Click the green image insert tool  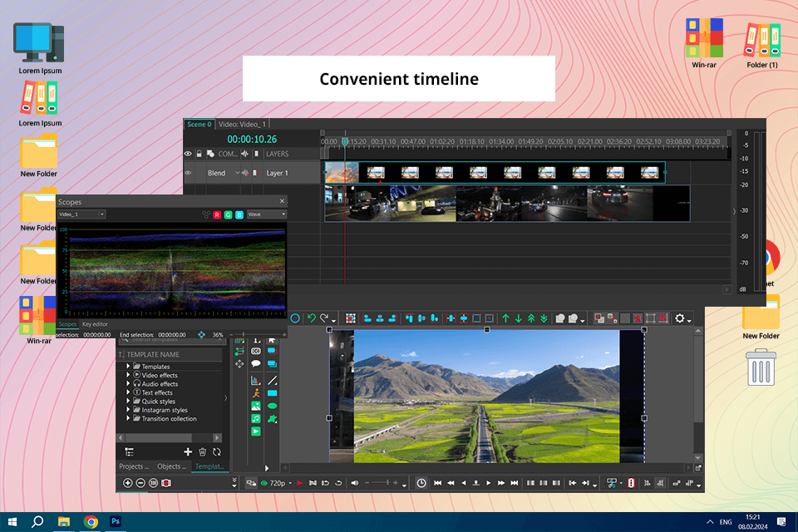pyautogui.click(x=255, y=406)
